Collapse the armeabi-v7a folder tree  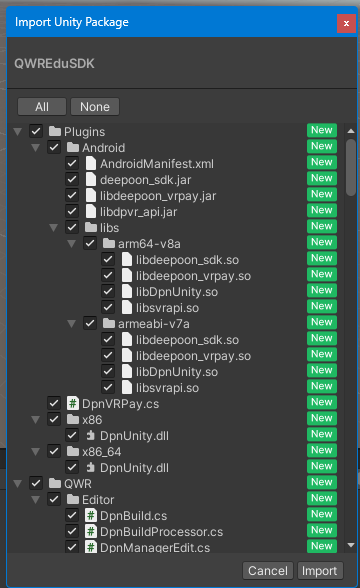71,324
